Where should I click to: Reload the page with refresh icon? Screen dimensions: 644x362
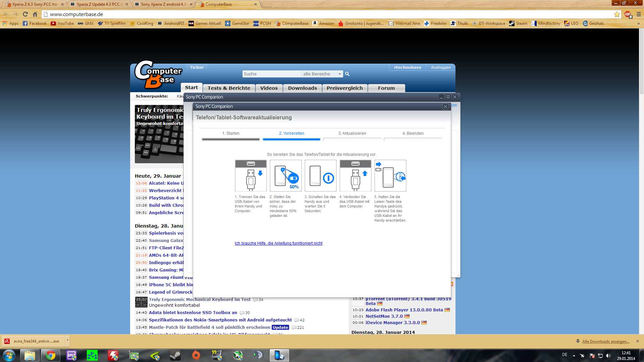25,14
